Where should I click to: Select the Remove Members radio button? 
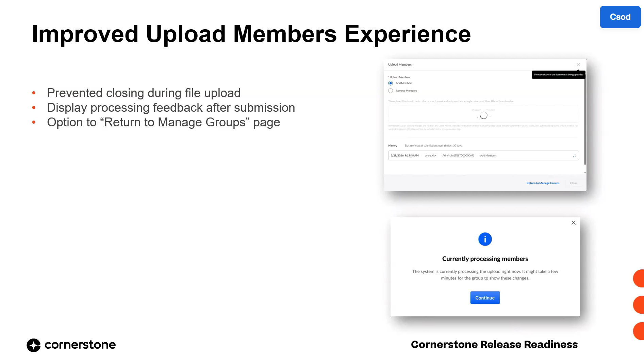pos(391,91)
